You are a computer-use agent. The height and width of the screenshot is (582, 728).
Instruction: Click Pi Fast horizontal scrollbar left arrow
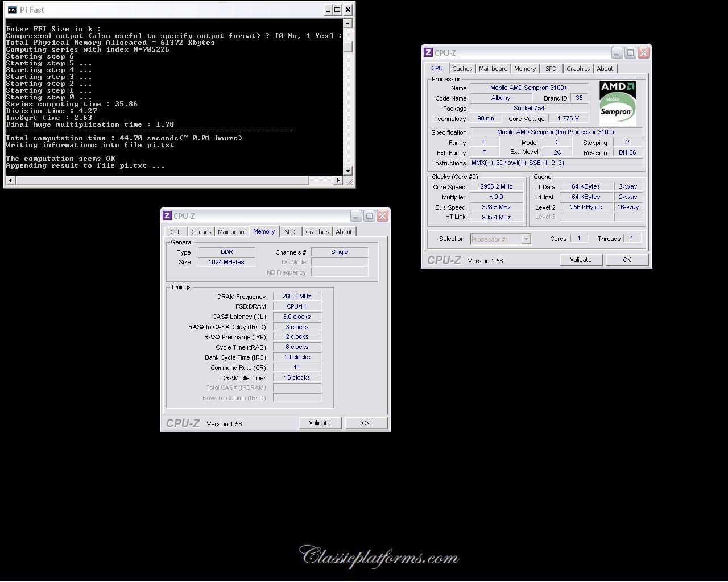coord(10,180)
